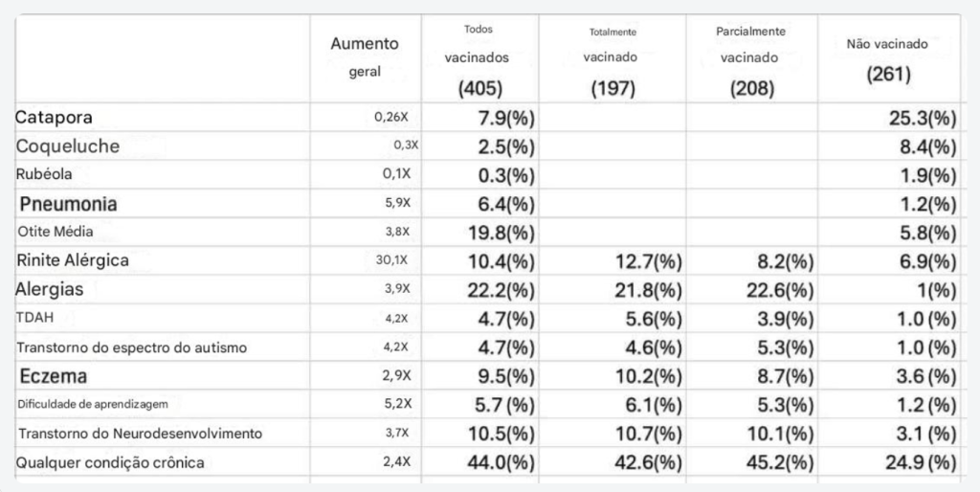This screenshot has height=492, width=980.
Task: Click Transtorno do espectro do autismo label
Action: [x=132, y=347]
